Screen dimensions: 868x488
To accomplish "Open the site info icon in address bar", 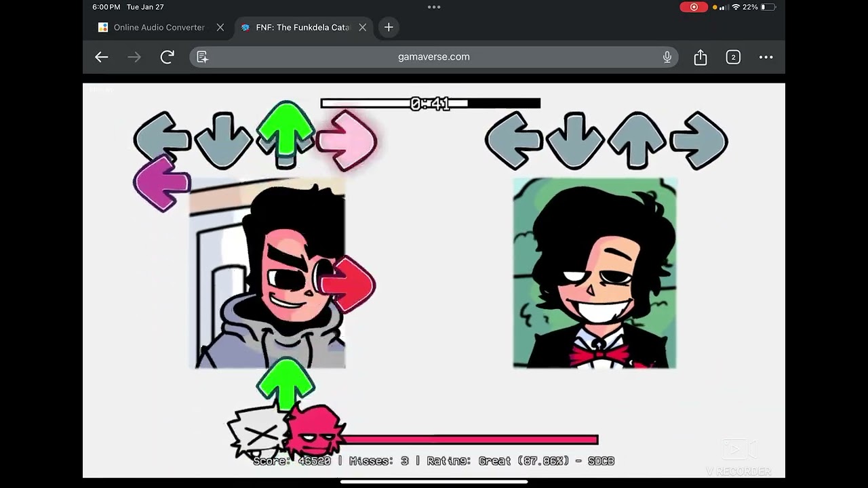I will pyautogui.click(x=202, y=57).
